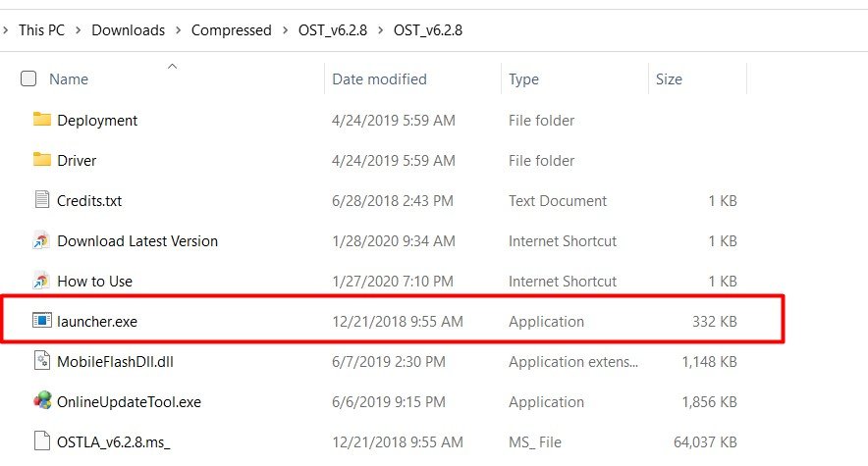This screenshot has width=868, height=466.
Task: Click the launcher.exe application icon
Action: [x=42, y=320]
